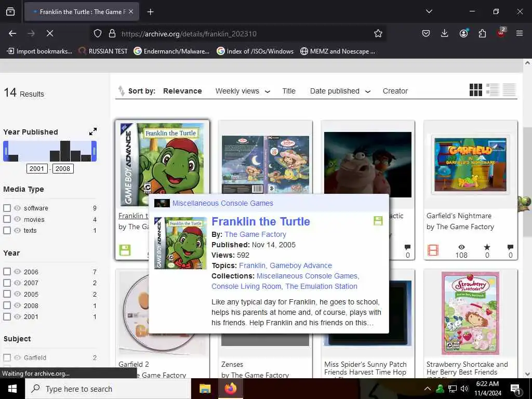
Task: Click the favorites star on Garfield's Nightmare card
Action: click(487, 247)
